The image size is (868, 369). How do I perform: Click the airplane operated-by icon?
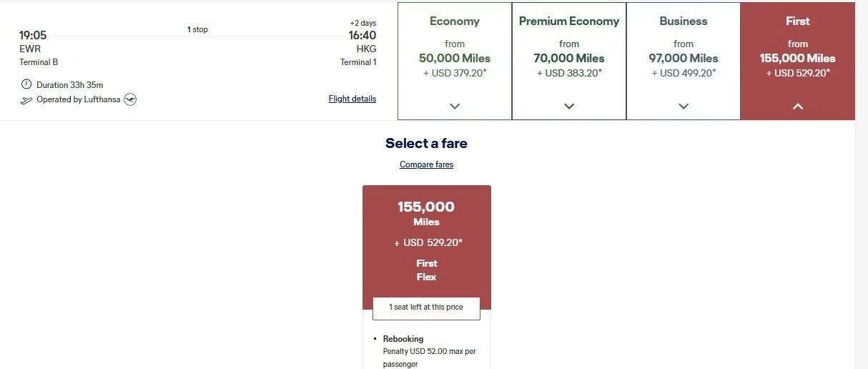click(26, 99)
